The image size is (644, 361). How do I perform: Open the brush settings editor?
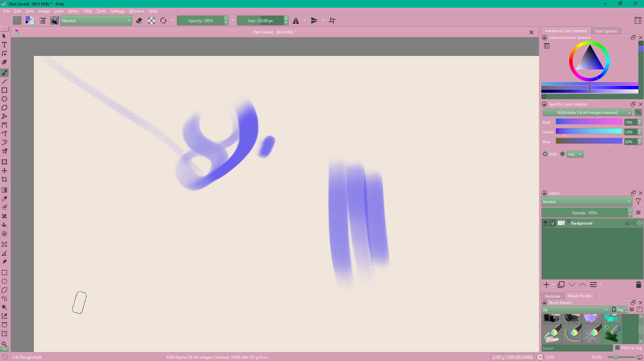coord(43,21)
